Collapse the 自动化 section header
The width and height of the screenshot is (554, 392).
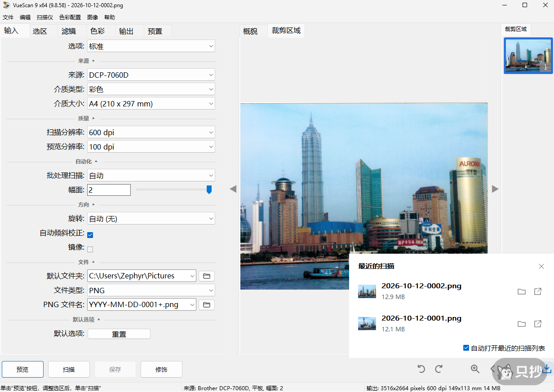(x=87, y=161)
